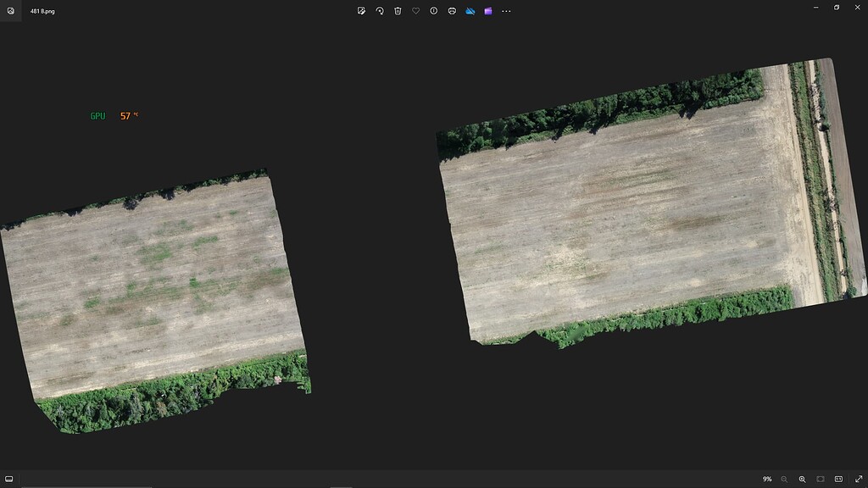Enter fullscreen viewing mode
Image resolution: width=868 pixels, height=488 pixels.
pos(858,480)
